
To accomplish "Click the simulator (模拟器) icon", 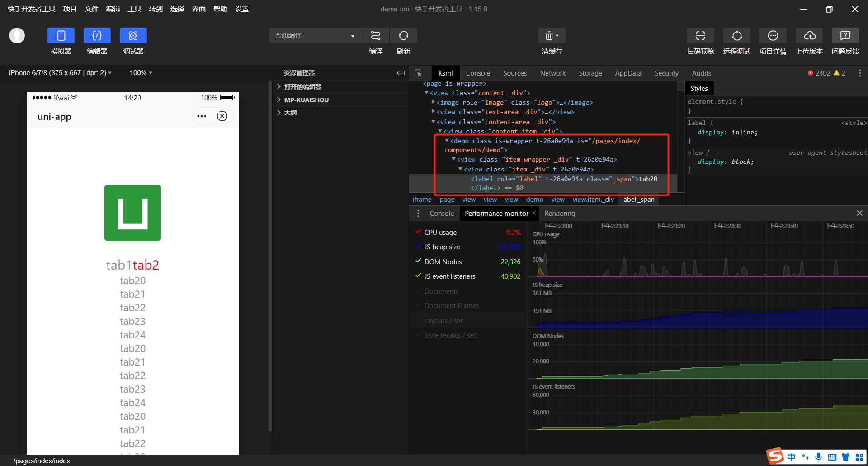I will (x=61, y=36).
